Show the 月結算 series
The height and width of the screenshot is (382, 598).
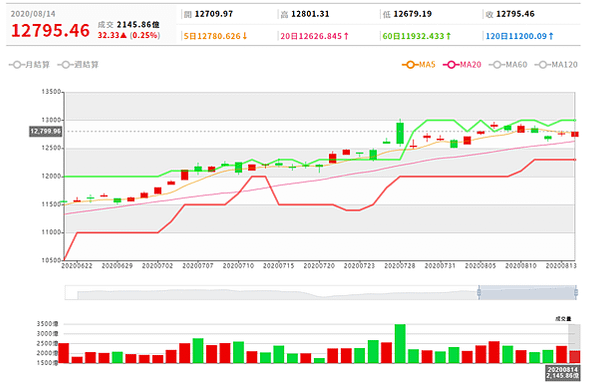(29, 65)
